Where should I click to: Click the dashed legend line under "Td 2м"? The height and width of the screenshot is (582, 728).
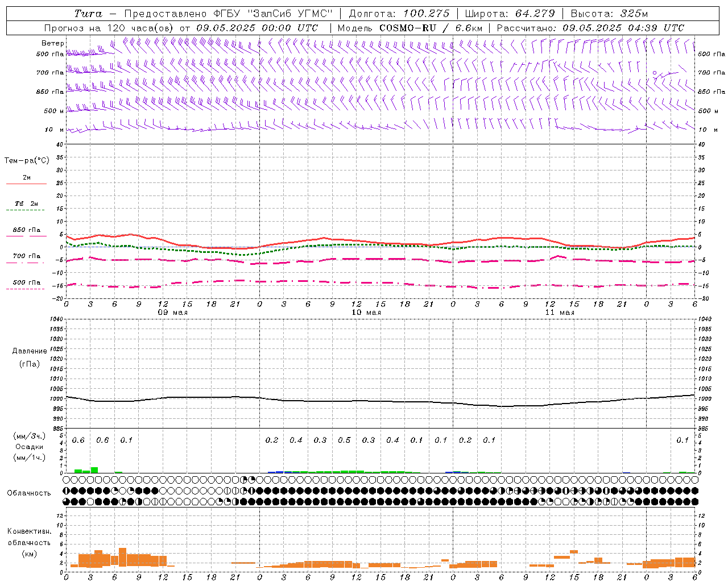tap(26, 210)
